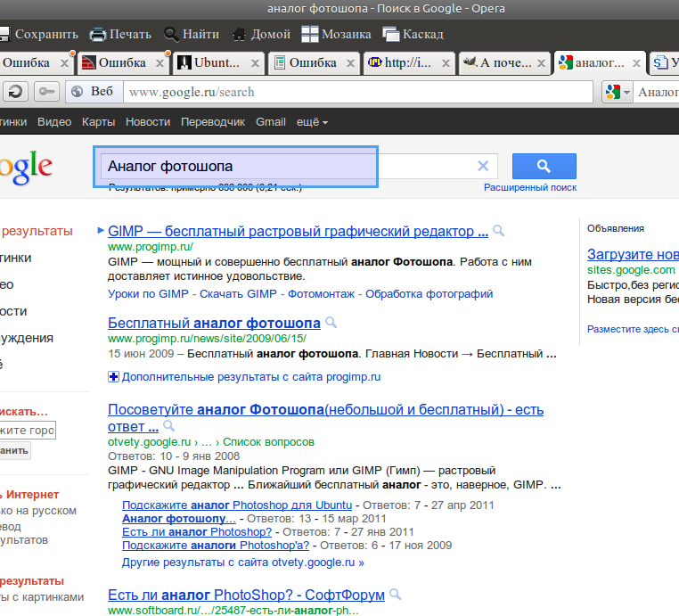Expand the ещё menu in Google bar

pos(312,122)
